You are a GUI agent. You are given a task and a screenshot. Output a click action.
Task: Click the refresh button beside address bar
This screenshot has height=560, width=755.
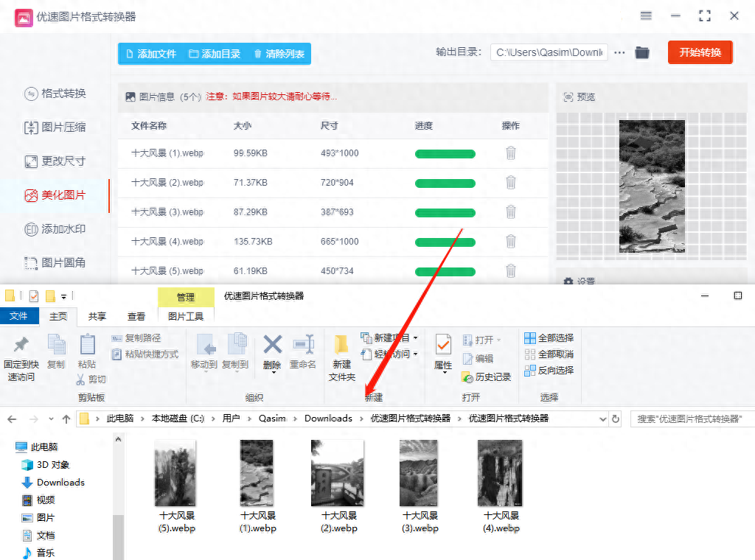tap(616, 419)
